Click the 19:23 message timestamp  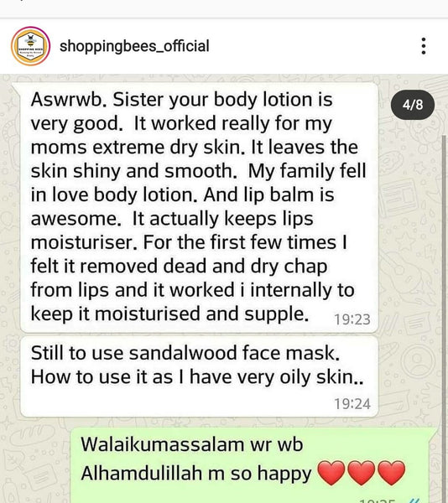click(352, 319)
